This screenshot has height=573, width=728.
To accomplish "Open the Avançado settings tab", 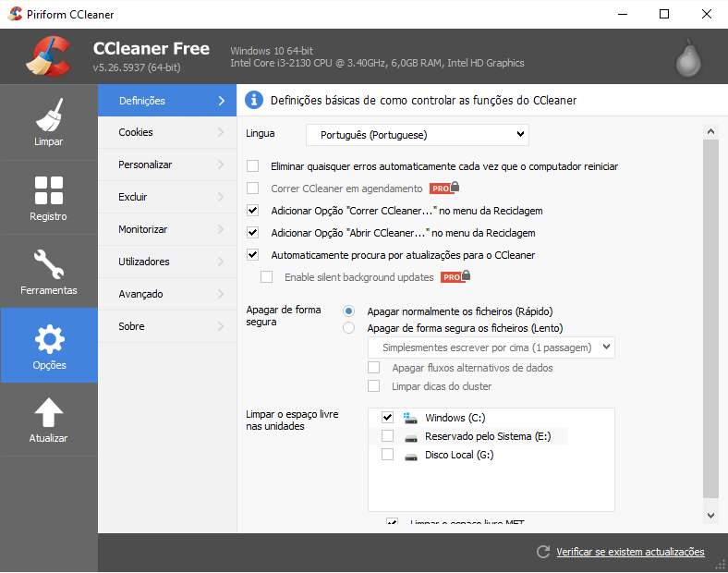I will click(x=167, y=294).
